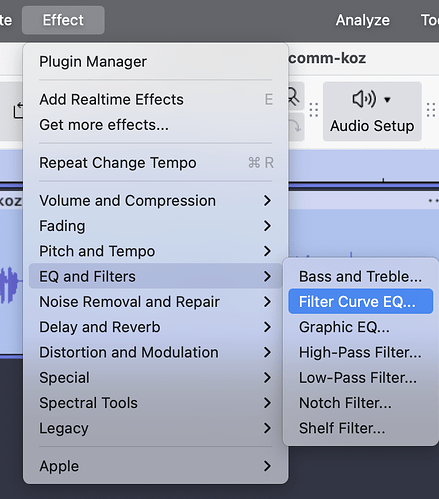Click the zoom magnifier icon behind menu
Screen dimensions: 439x499
click(x=294, y=97)
